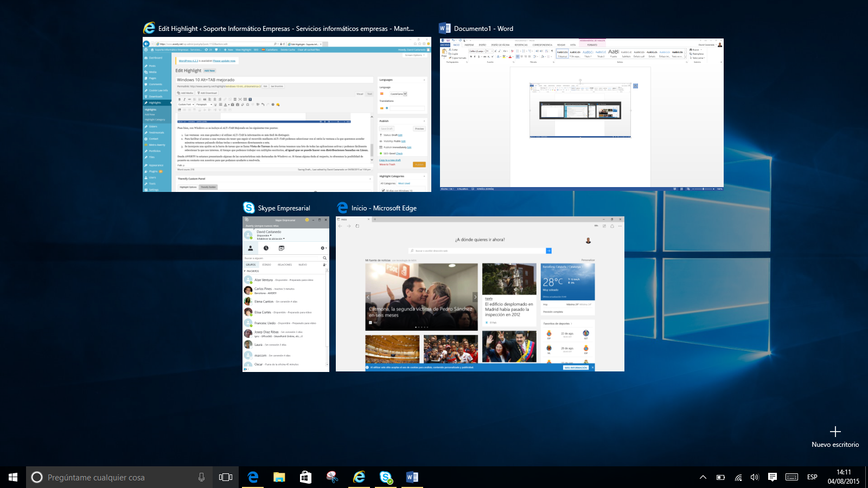Open the Disponible status dropdown in Skype

264,235
